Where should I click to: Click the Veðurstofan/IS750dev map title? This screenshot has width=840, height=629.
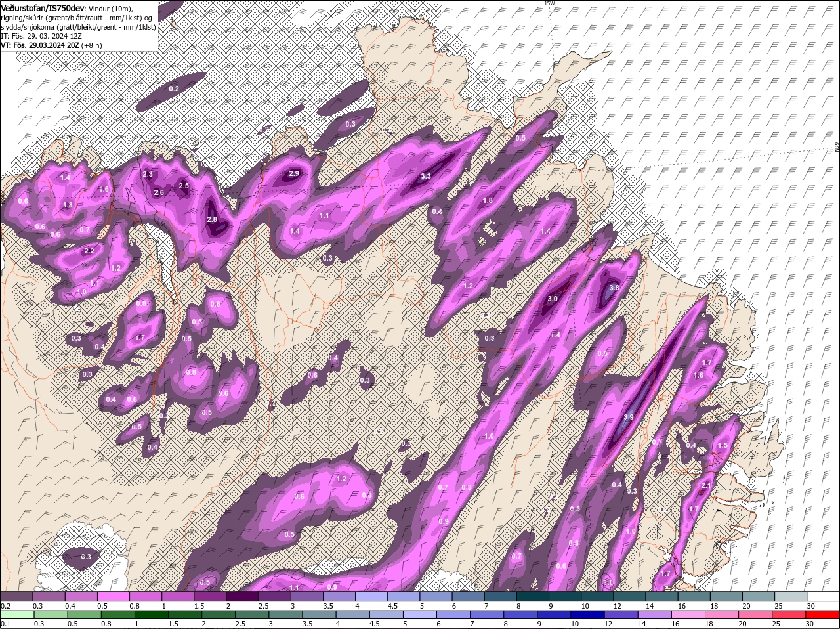tap(43, 7)
